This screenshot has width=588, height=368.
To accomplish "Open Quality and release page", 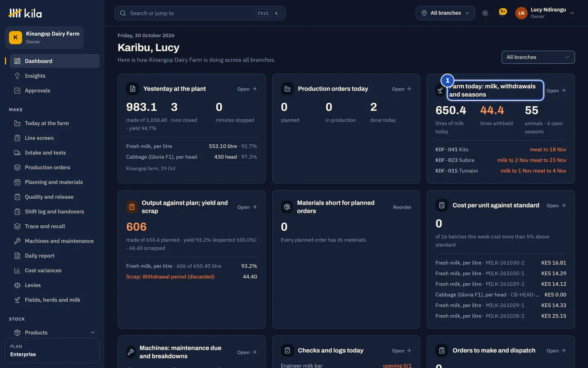I will [x=55, y=197].
